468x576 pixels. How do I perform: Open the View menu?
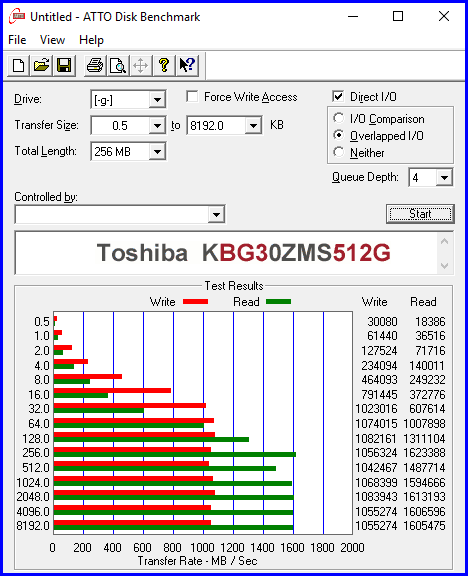tap(52, 40)
